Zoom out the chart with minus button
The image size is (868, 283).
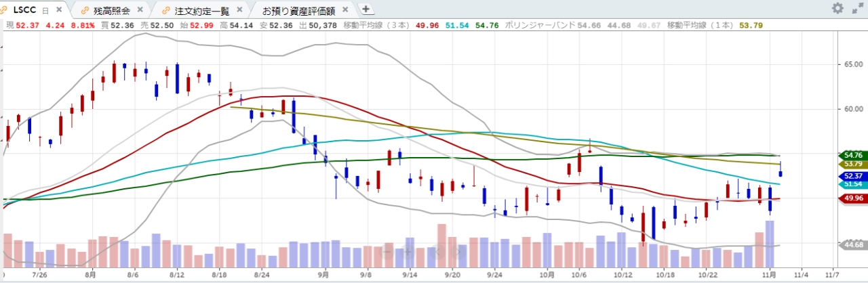click(x=388, y=252)
